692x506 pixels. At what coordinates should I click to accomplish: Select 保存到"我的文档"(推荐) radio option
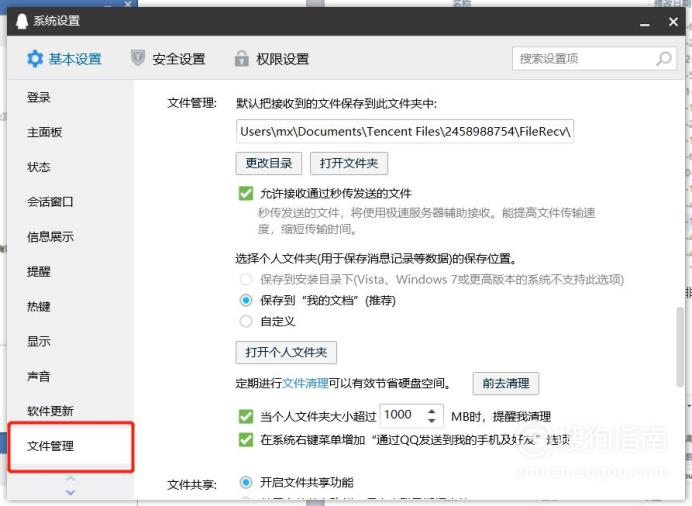[x=246, y=300]
